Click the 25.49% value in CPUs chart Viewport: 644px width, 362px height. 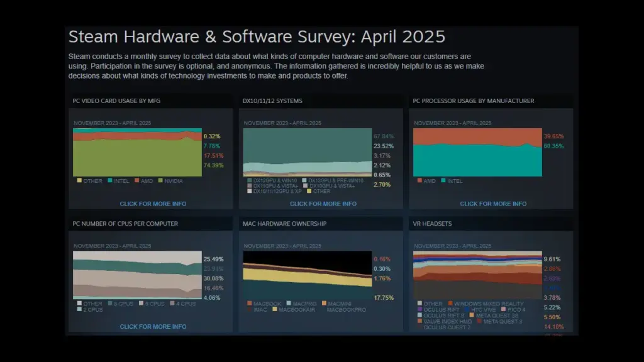(x=214, y=259)
